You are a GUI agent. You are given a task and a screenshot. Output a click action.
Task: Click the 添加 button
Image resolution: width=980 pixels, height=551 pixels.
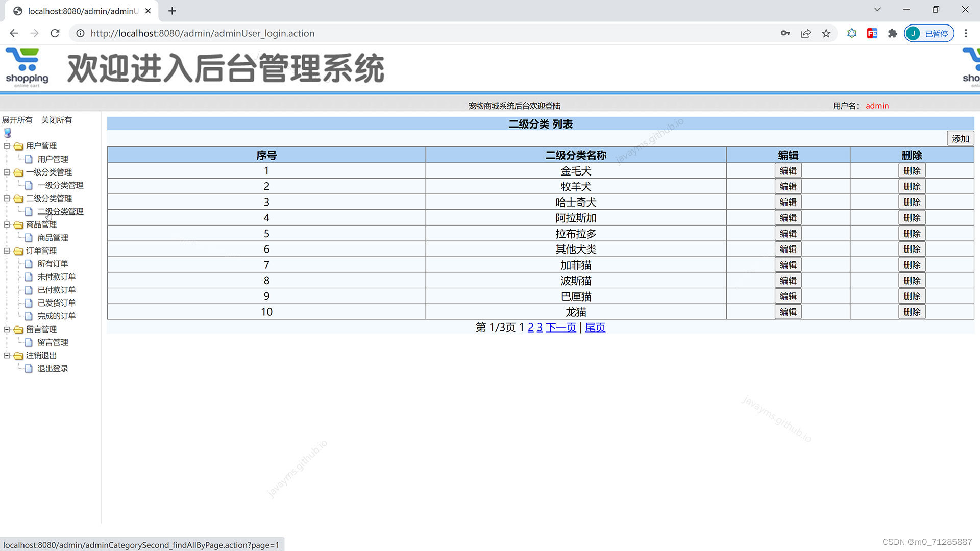[x=960, y=138]
